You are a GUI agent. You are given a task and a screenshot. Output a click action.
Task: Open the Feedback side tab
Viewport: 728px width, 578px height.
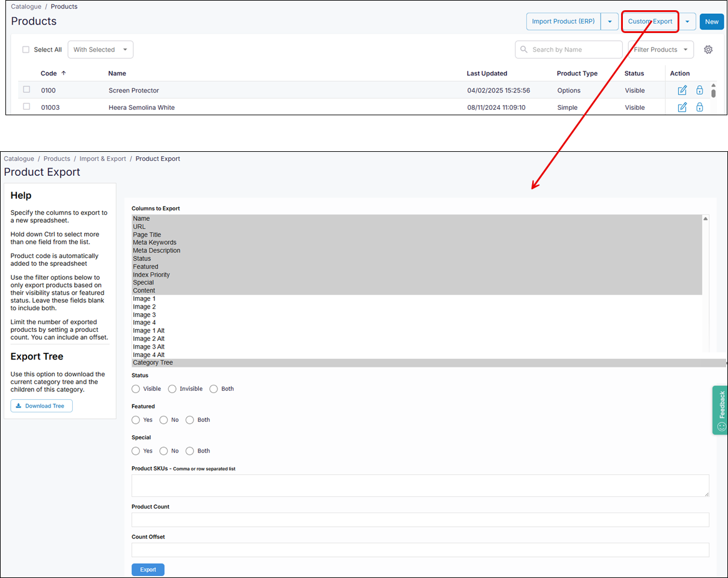720,410
